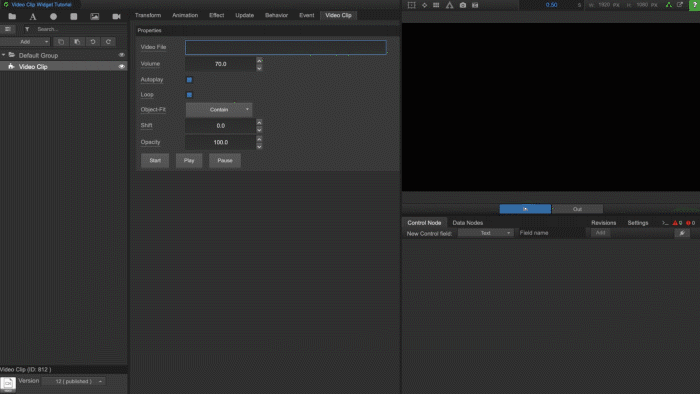The height and width of the screenshot is (394, 700).
Task: Click the Add control field button
Action: point(600,233)
